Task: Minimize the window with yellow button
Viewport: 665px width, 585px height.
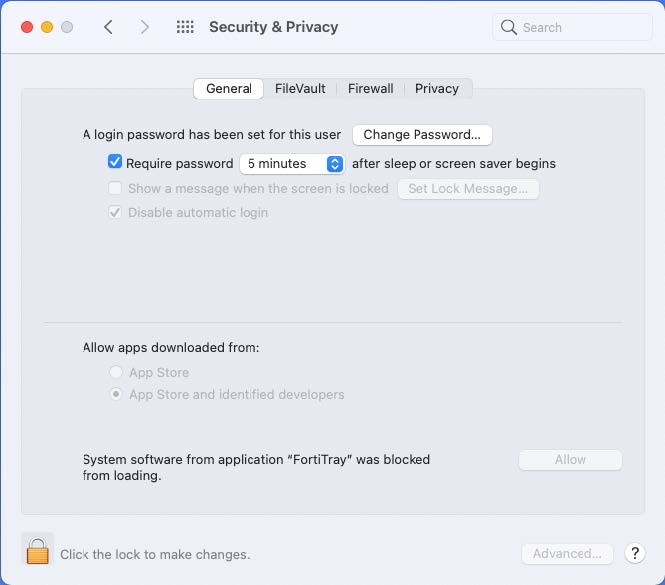Action: pyautogui.click(x=46, y=27)
